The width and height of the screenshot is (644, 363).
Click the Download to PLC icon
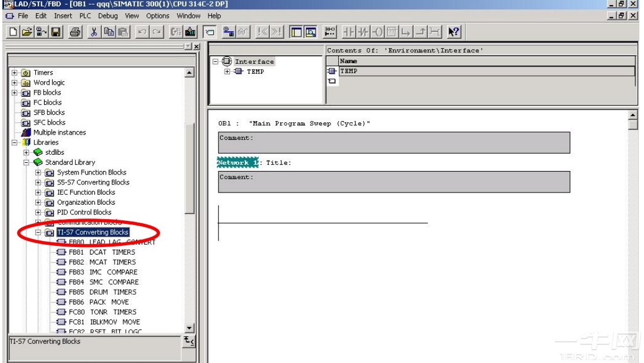click(191, 31)
